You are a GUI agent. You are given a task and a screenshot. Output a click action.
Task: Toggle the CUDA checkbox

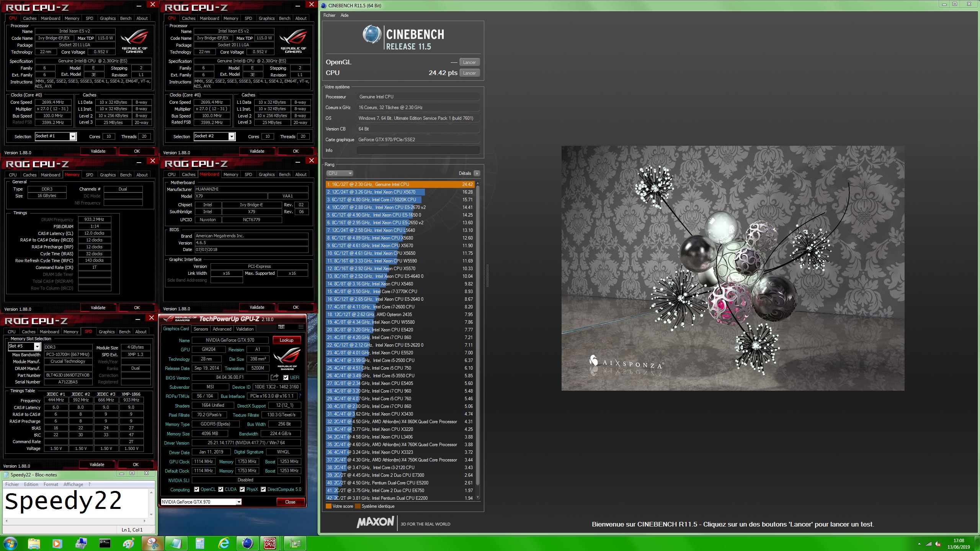[220, 489]
